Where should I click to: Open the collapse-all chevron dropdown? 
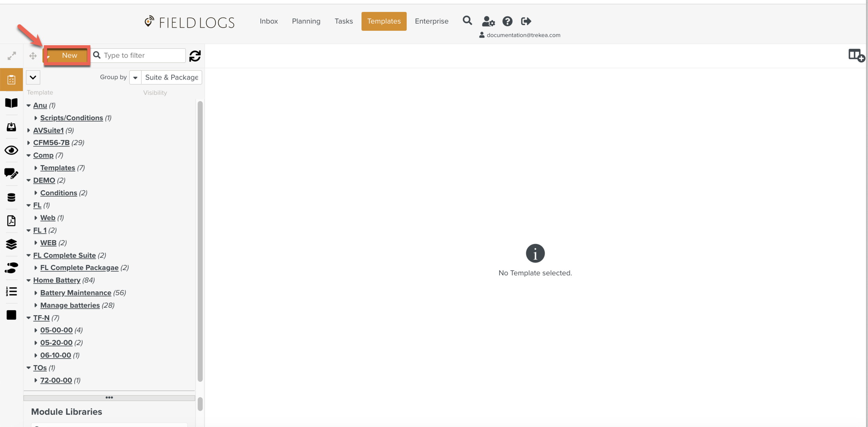pos(33,77)
